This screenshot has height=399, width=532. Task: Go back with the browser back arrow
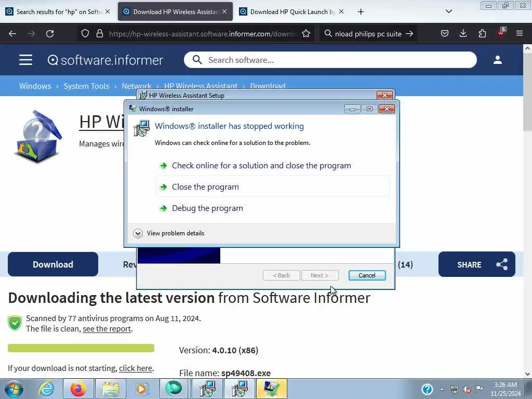point(12,34)
